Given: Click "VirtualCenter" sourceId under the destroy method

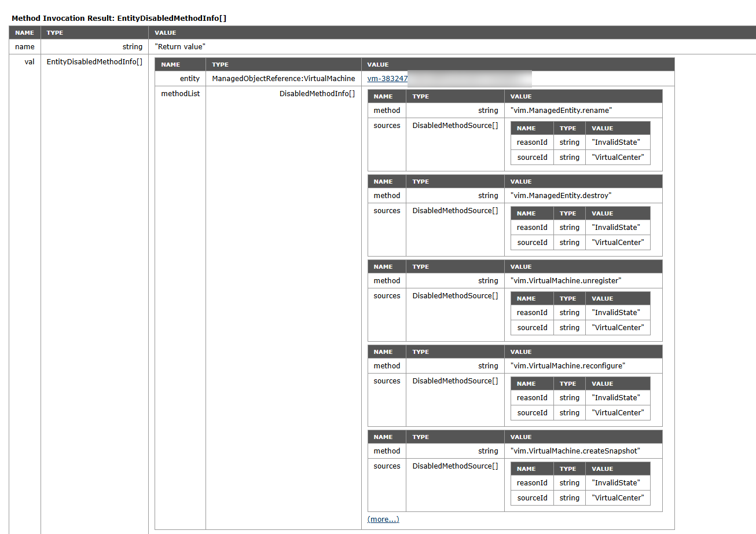Looking at the screenshot, I should click(617, 243).
